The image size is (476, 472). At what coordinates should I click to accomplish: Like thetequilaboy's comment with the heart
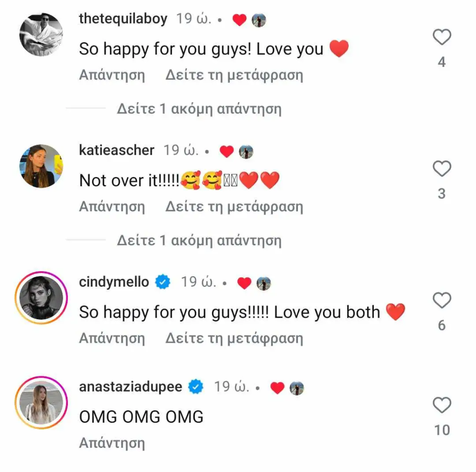click(x=442, y=37)
